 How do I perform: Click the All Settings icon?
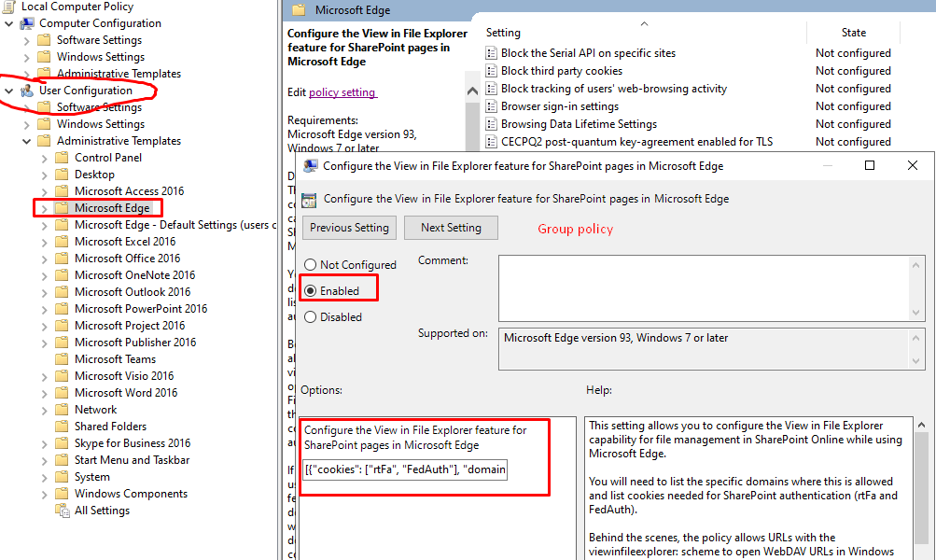click(63, 510)
